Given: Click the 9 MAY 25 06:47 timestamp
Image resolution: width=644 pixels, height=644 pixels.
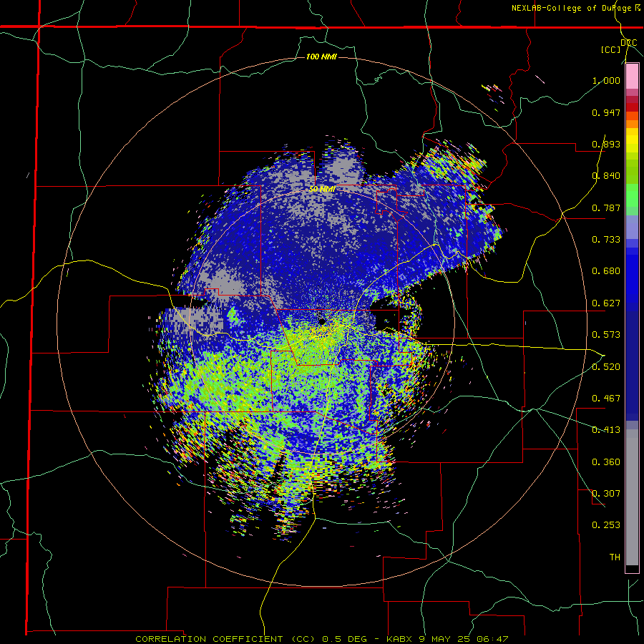Looking at the screenshot, I should [464, 639].
